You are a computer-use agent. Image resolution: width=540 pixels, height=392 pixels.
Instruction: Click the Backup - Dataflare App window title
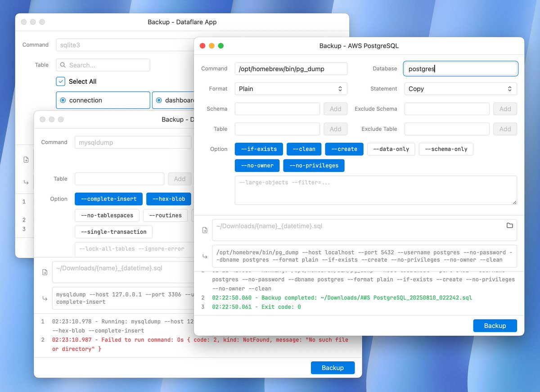tap(182, 22)
